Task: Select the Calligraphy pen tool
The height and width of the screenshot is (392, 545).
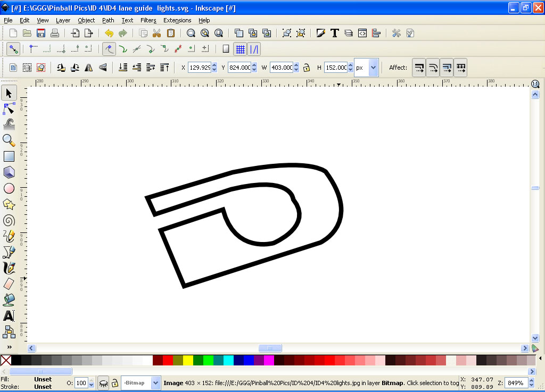Action: point(9,268)
